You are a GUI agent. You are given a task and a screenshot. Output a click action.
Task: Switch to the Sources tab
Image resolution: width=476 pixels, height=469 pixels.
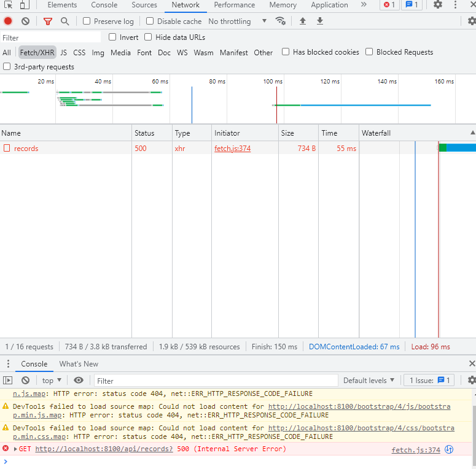144,5
